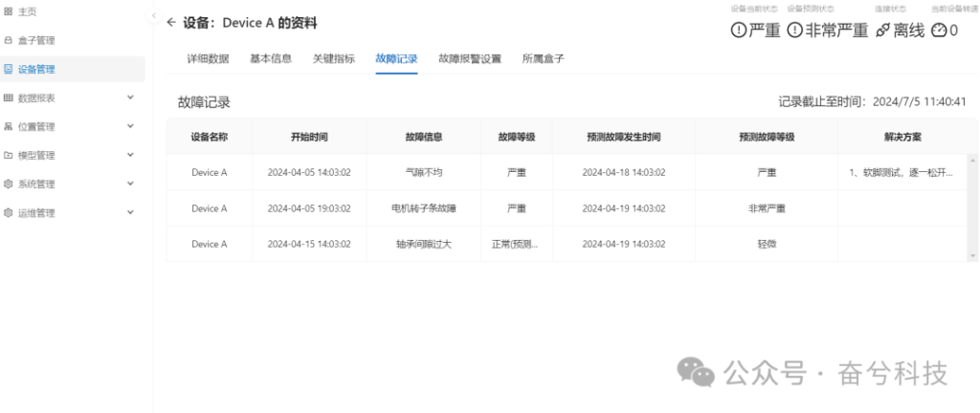This screenshot has height=413, width=980.
Task: Open the 故障报警设置 tab
Action: (470, 58)
